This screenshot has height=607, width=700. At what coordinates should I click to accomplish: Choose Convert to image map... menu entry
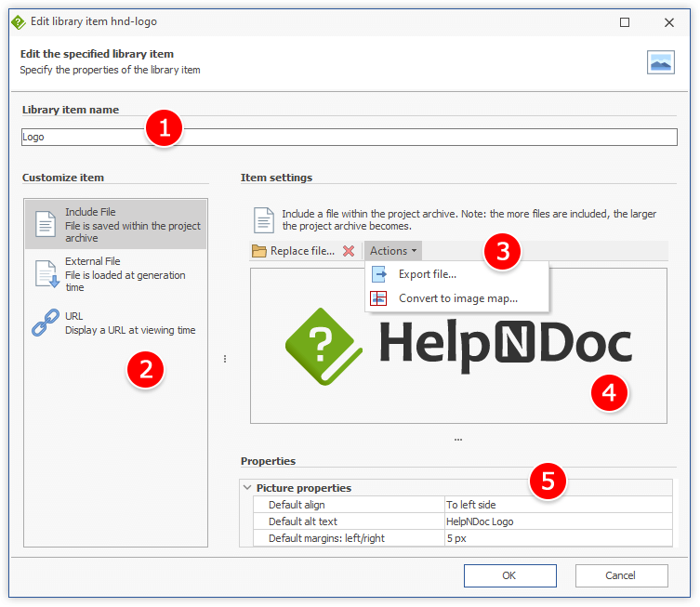click(x=456, y=298)
